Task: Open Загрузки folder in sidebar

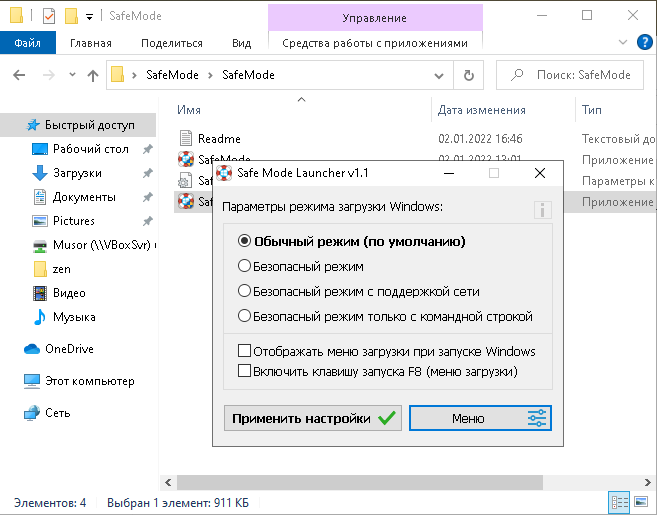Action: (x=77, y=173)
